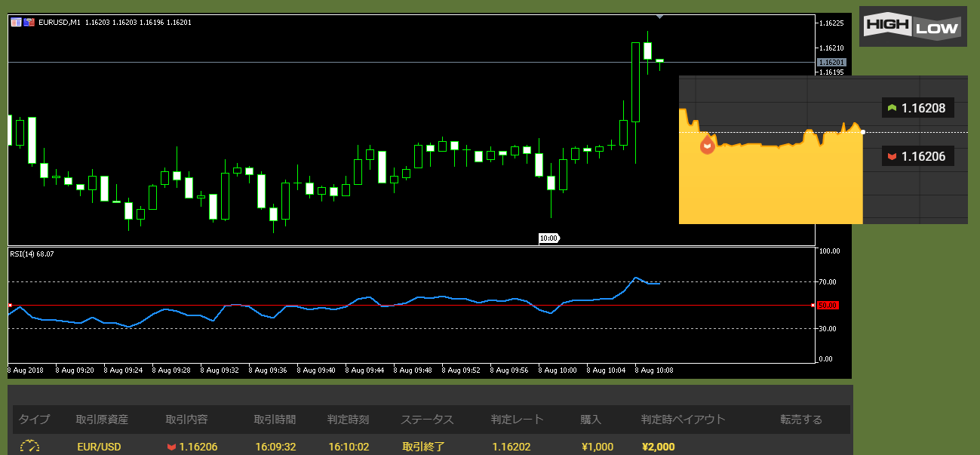980x455 pixels.
Task: Click the chart shift triangle above the candlestick chart
Action: click(x=660, y=17)
